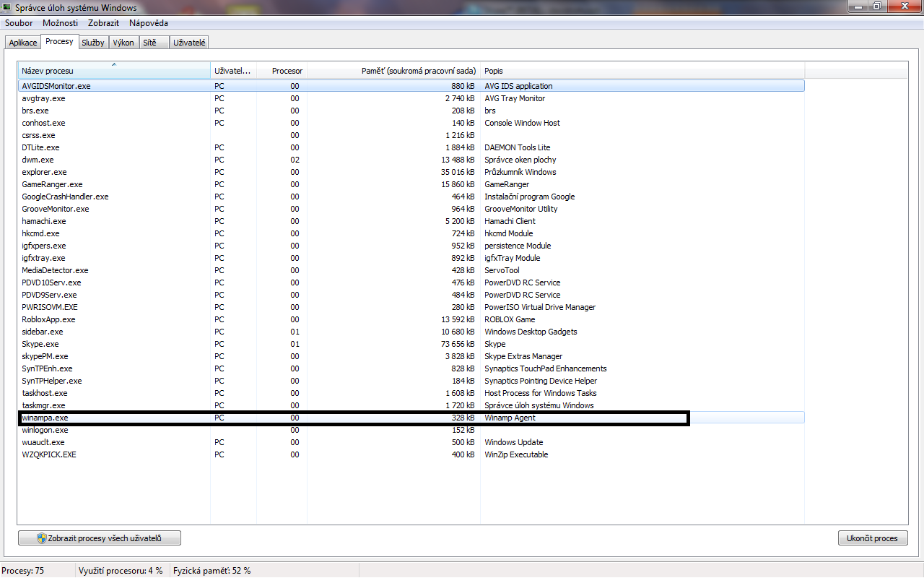This screenshot has height=578, width=924.
Task: Switch to the Služby tab
Action: click(x=92, y=43)
